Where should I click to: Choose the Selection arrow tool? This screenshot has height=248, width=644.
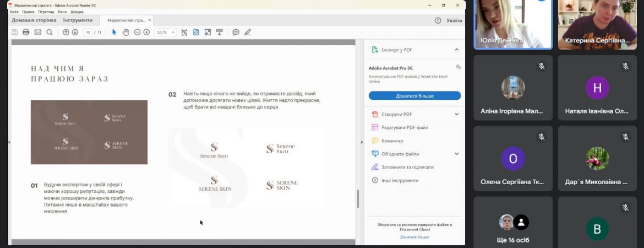(114, 32)
